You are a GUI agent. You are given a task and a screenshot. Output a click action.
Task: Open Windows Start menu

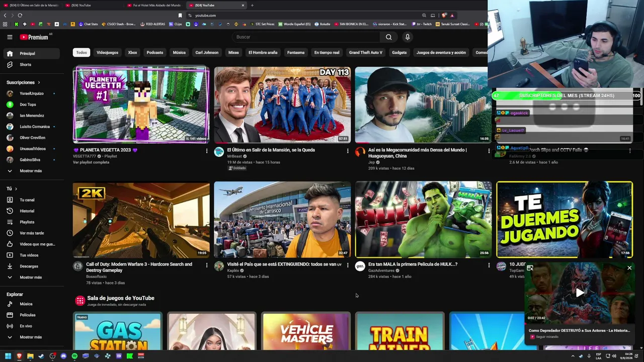click(x=9, y=356)
